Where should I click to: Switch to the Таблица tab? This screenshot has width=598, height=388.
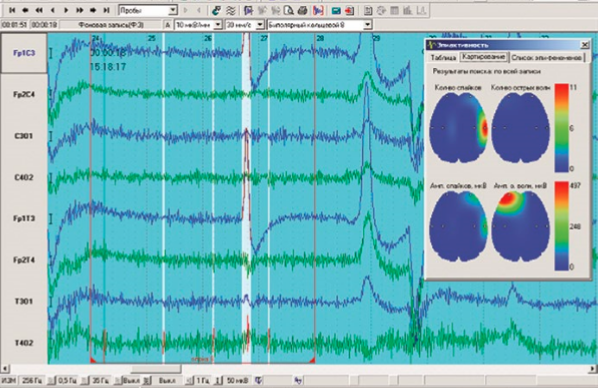coord(443,58)
